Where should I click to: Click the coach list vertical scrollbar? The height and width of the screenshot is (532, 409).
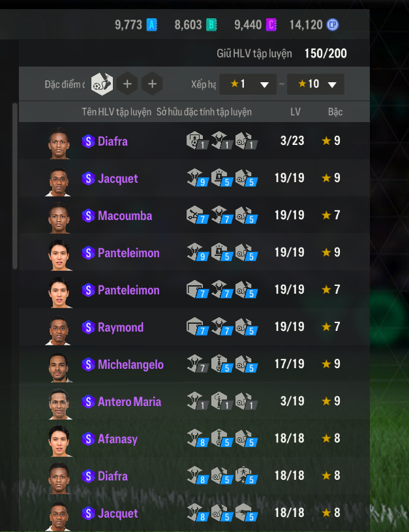tap(15, 186)
